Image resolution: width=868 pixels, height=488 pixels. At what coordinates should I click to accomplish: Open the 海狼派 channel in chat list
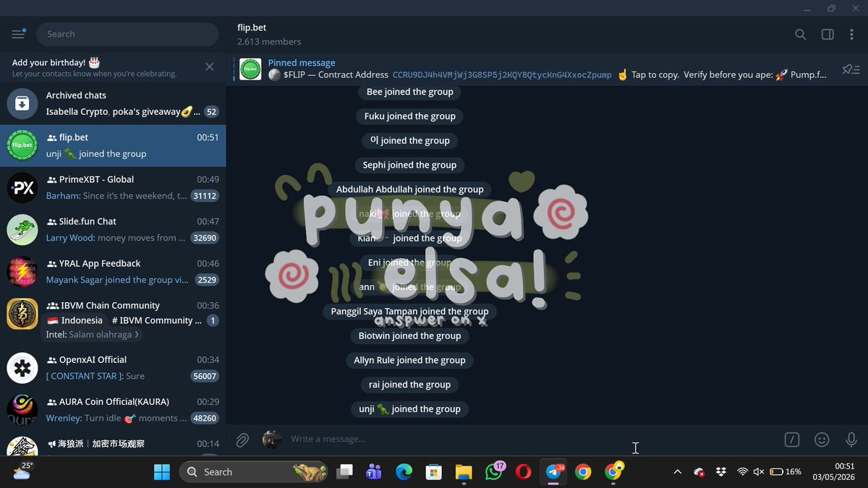point(113,444)
